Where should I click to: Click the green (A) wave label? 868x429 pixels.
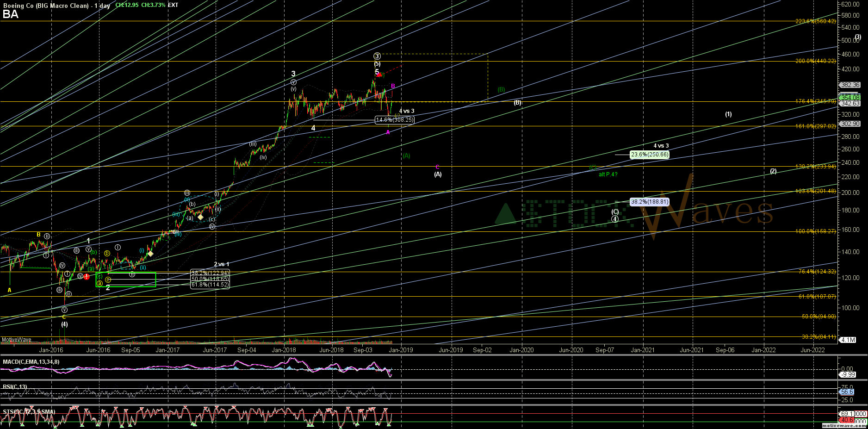click(406, 156)
